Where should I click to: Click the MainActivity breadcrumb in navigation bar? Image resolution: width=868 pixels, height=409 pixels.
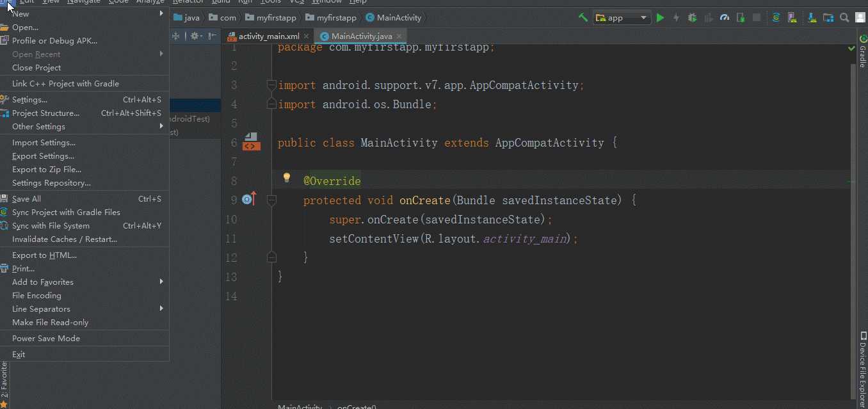[x=394, y=18]
